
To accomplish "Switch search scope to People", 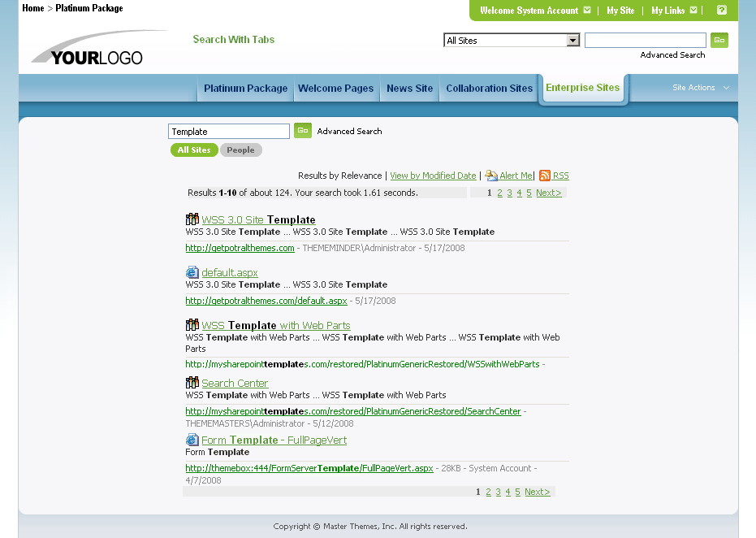I will click(x=240, y=150).
